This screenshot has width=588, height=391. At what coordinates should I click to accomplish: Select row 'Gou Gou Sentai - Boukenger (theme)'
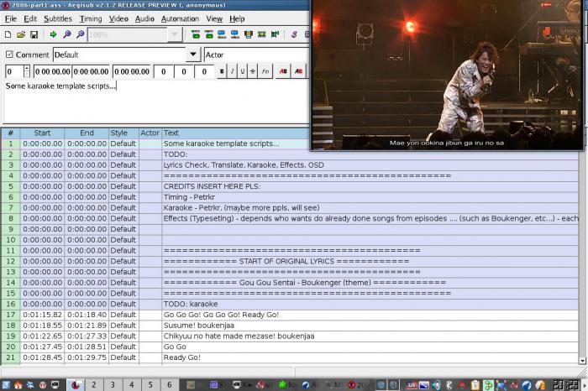point(290,283)
